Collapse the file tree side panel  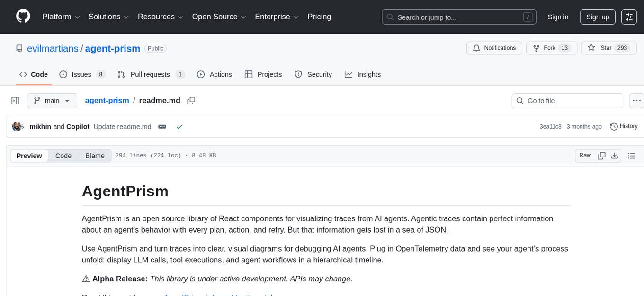point(16,101)
